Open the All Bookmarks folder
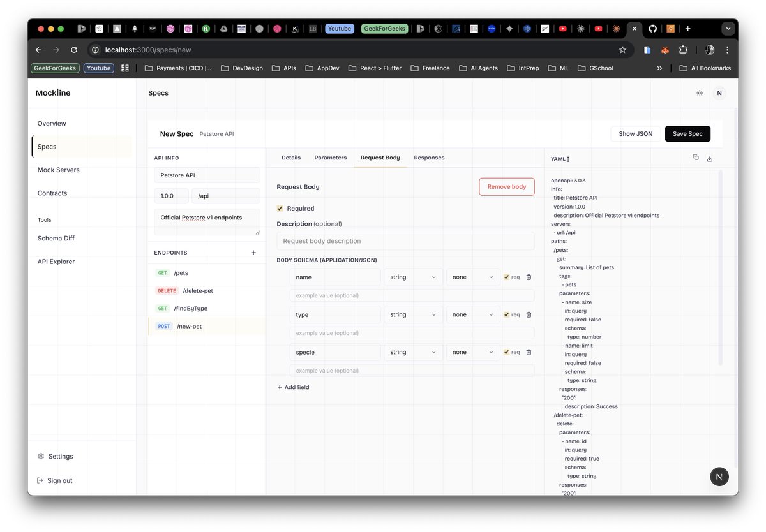Viewport: 766px width, 532px height. click(x=705, y=68)
